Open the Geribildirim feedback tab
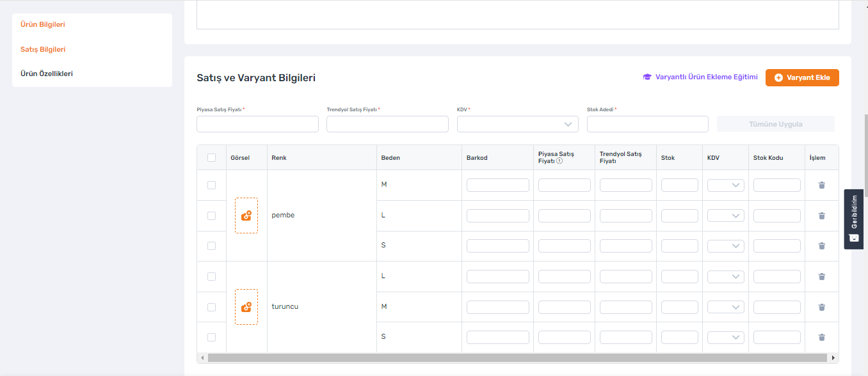The height and width of the screenshot is (376, 868). point(854,219)
